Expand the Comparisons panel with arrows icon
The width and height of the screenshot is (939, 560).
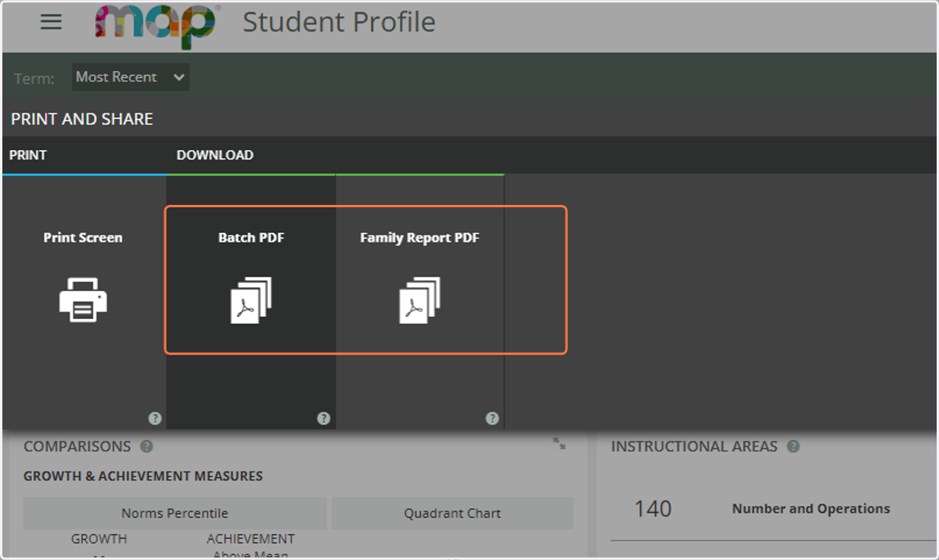pyautogui.click(x=559, y=443)
